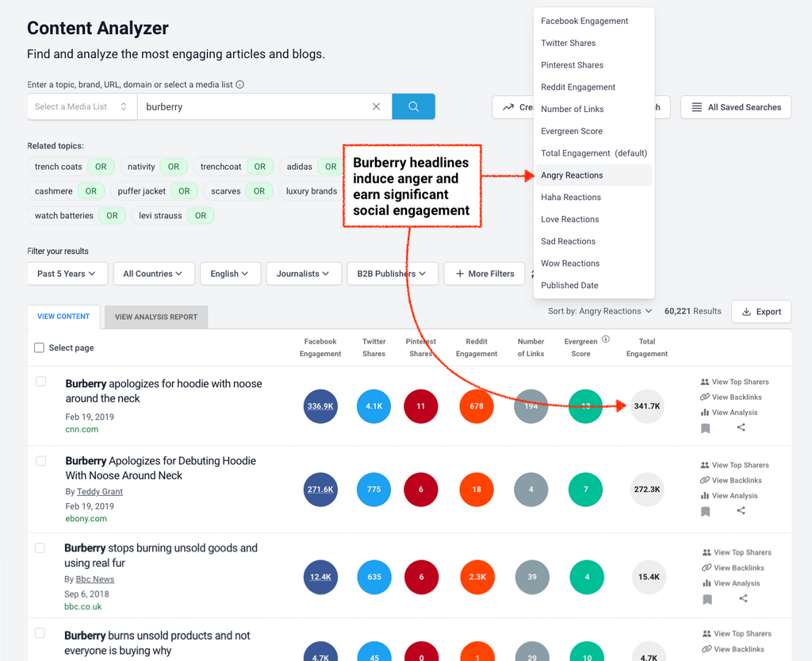Click info icon beside search instructions
Image resolution: width=812 pixels, height=661 pixels.
tap(240, 85)
